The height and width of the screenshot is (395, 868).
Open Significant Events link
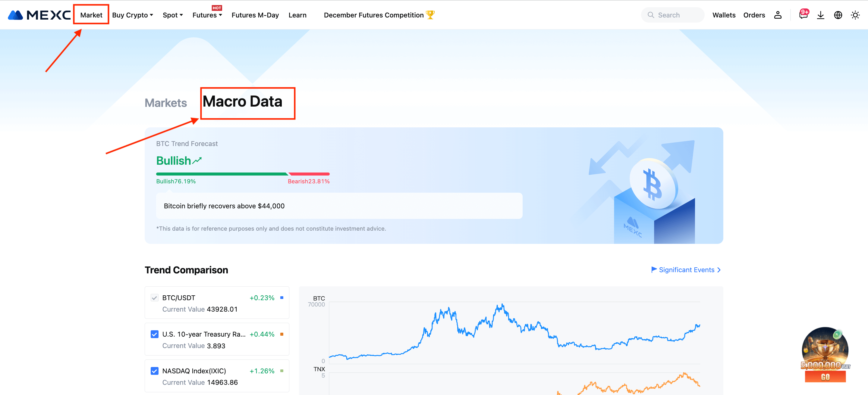[686, 270]
